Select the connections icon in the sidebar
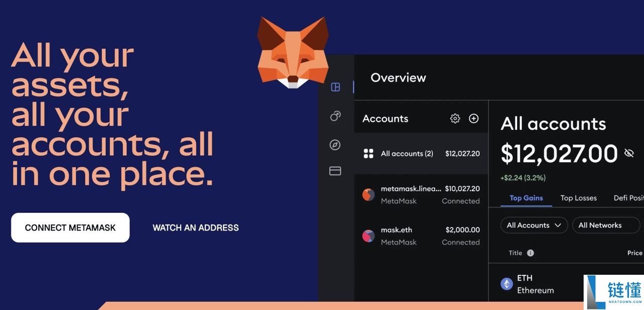644x310 pixels. [335, 116]
